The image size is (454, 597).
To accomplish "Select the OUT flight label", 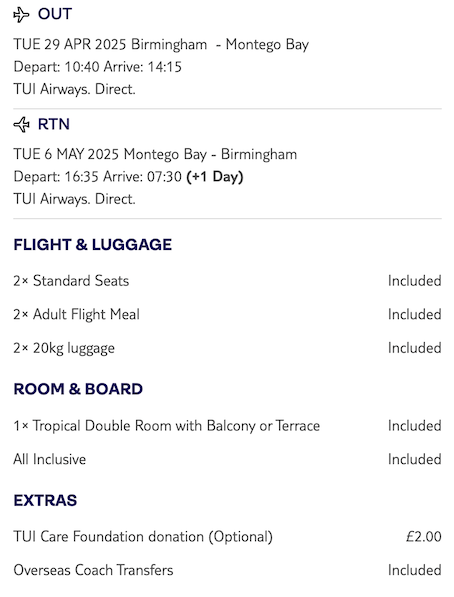I will [55, 14].
